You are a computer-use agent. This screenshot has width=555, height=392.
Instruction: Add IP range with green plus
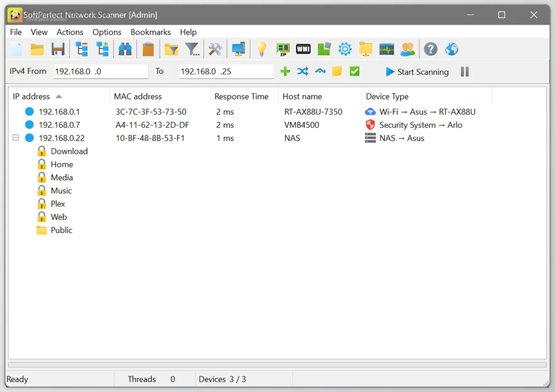click(x=285, y=71)
